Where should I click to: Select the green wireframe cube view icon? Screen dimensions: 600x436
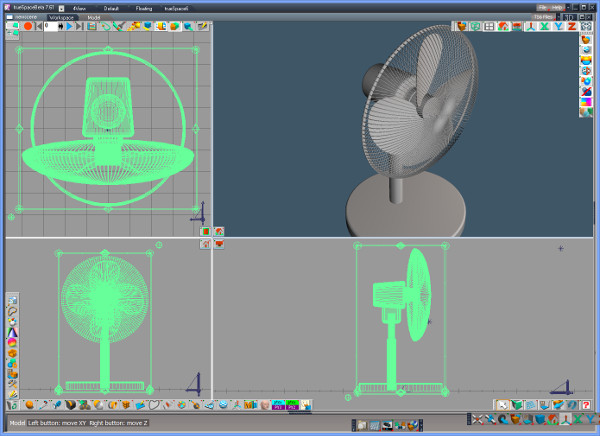click(x=475, y=26)
